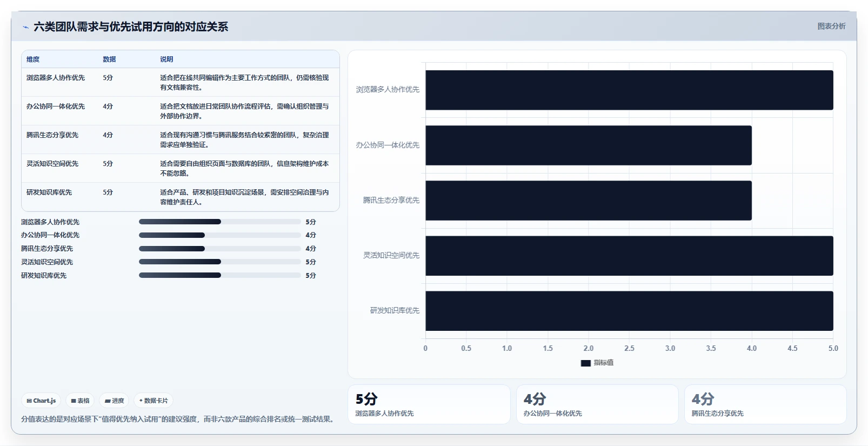Click the 浏览器多人协作优先 progress bar

(220, 222)
